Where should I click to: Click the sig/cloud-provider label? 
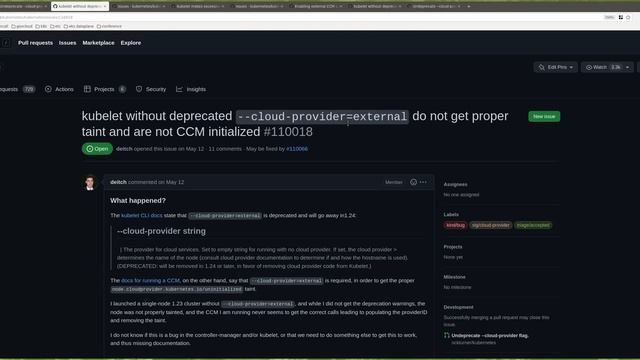coord(490,225)
